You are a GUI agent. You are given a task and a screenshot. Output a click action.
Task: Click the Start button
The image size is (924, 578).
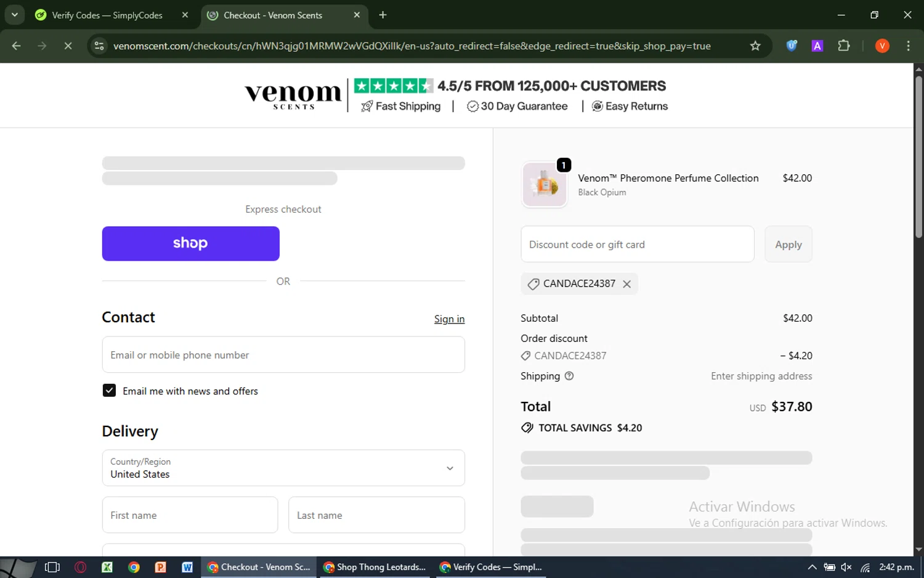[x=18, y=567]
